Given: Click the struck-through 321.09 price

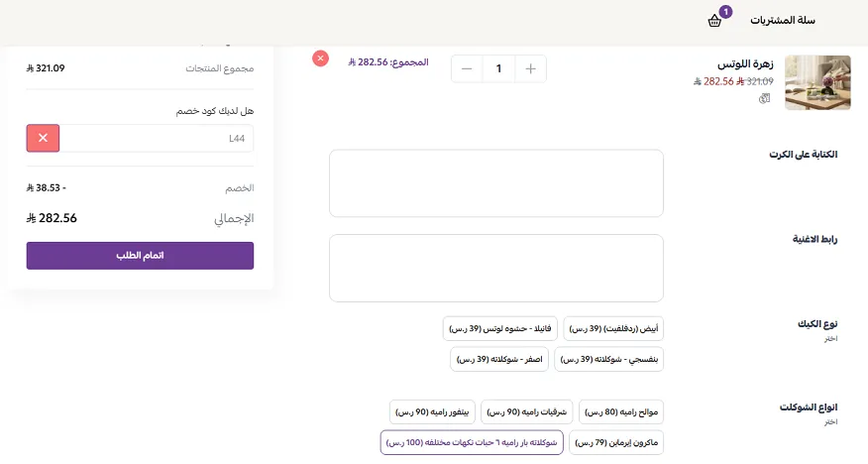Looking at the screenshot, I should (755, 81).
